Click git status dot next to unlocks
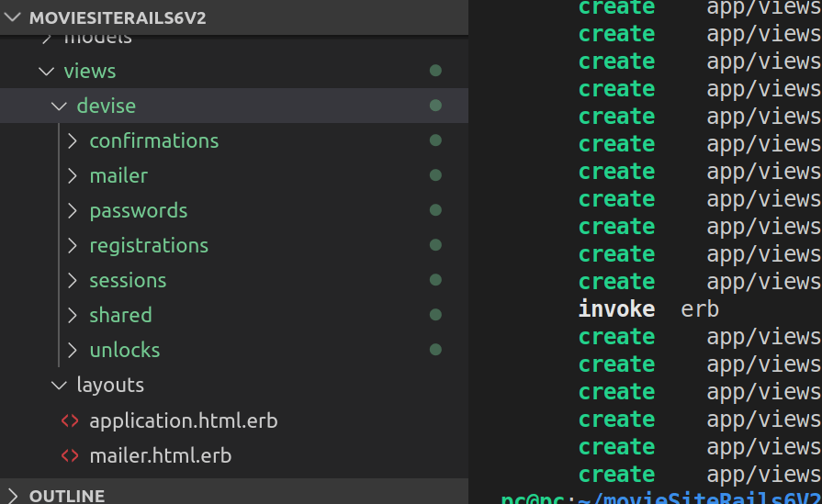822x504 pixels. [435, 350]
